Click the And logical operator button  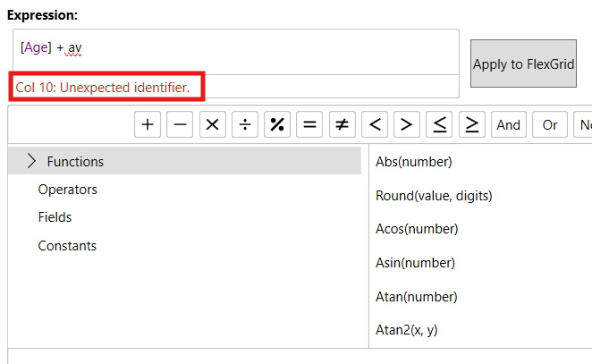point(509,125)
